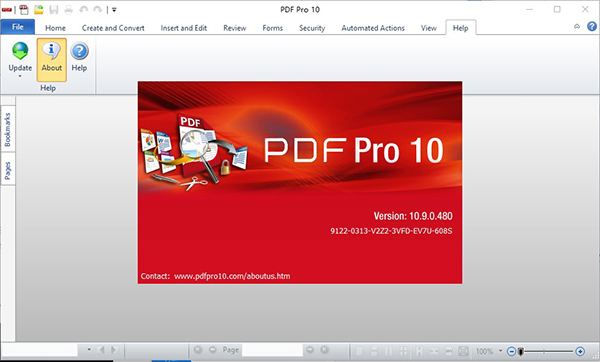600x362 pixels.
Task: Click the Open folder quick-access icon
Action: coord(39,10)
